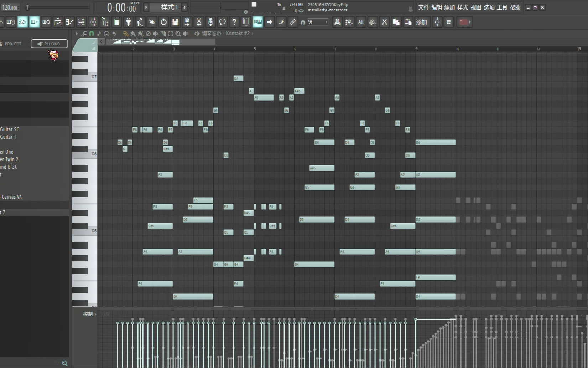Click the tempo 120.000 field
This screenshot has width=588, height=368.
pyautogui.click(x=10, y=7)
